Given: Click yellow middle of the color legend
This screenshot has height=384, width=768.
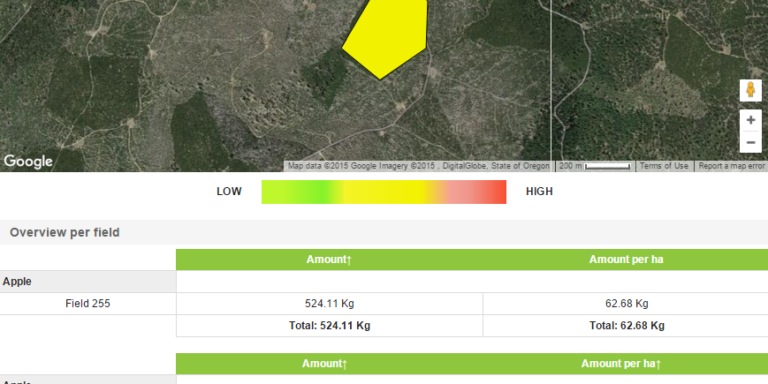Looking at the screenshot, I should [384, 192].
